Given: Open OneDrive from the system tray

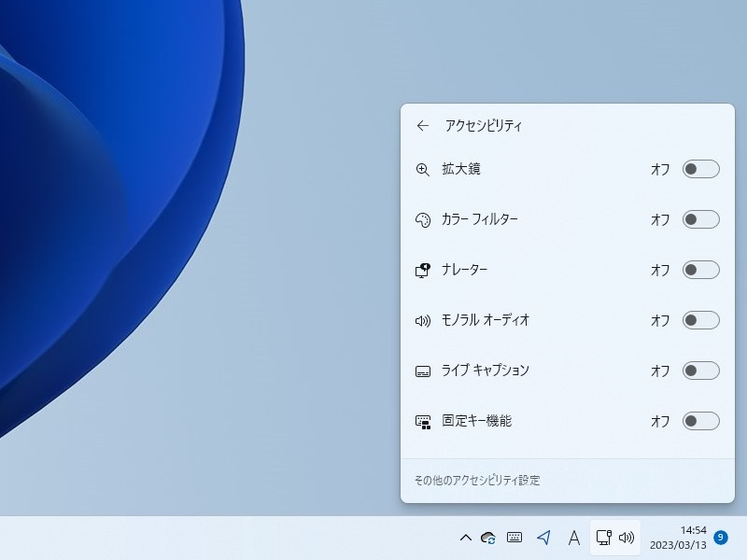Looking at the screenshot, I should tap(489, 539).
